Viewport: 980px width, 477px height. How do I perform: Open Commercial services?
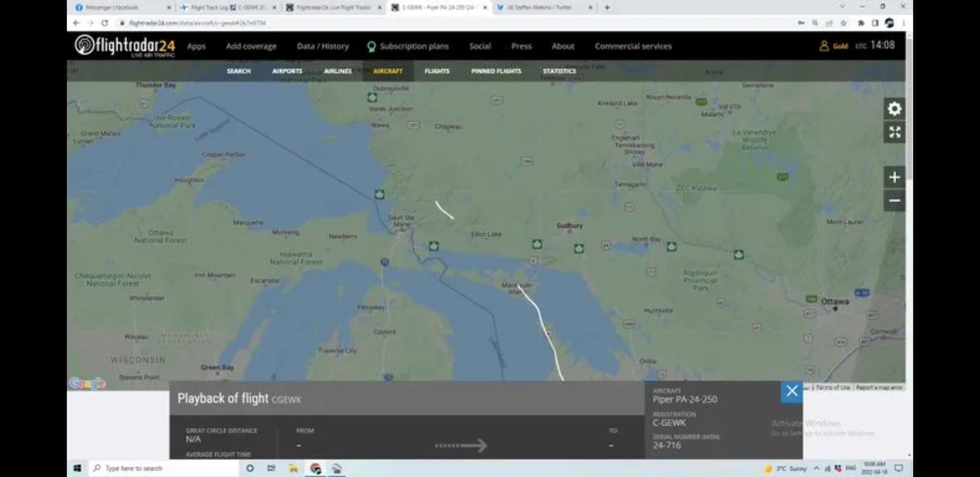[x=633, y=46]
